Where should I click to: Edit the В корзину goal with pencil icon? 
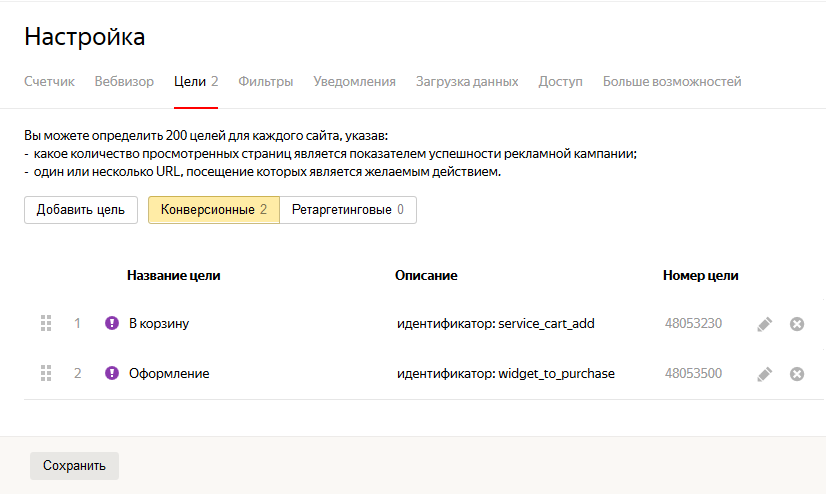click(x=764, y=324)
